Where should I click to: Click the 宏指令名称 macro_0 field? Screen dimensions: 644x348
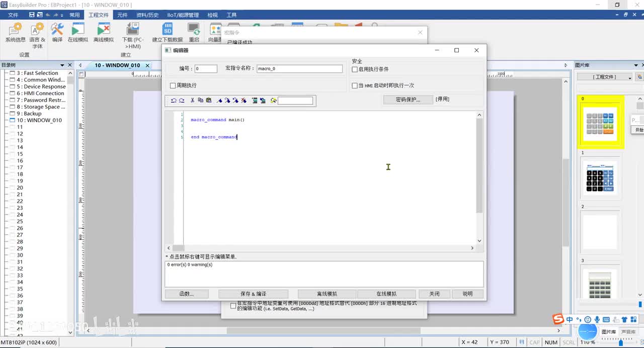[299, 69]
